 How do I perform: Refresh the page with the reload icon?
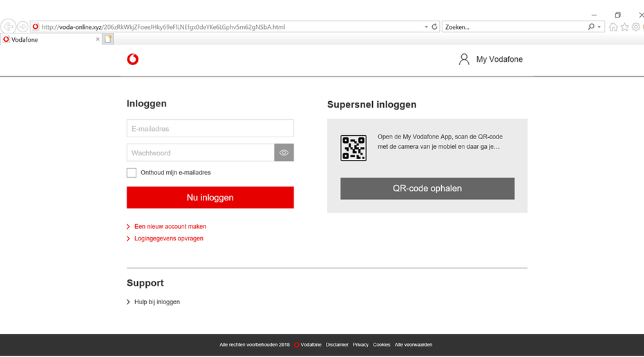tap(434, 26)
